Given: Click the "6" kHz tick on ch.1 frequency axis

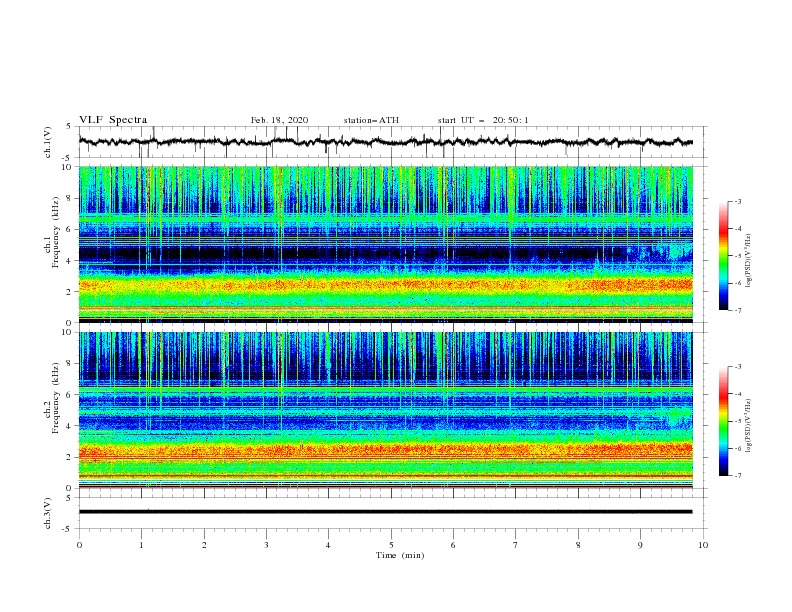Looking at the screenshot, I should pos(69,229).
